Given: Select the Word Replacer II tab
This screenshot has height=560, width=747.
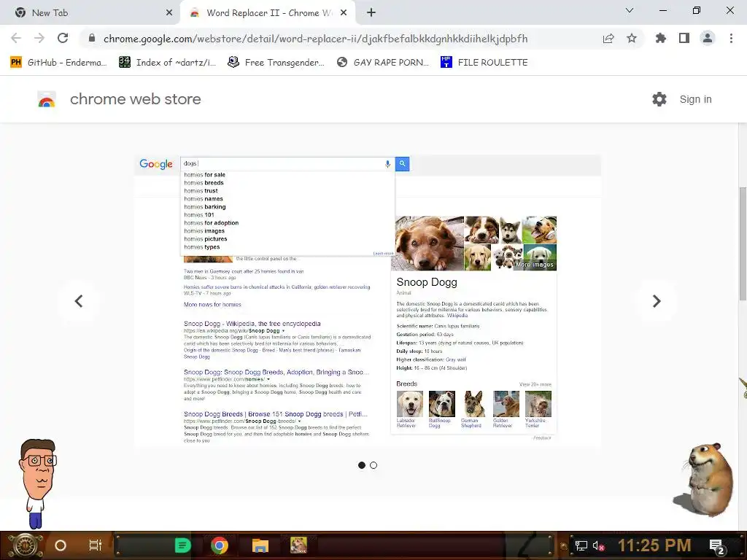Looking at the screenshot, I should (267, 13).
